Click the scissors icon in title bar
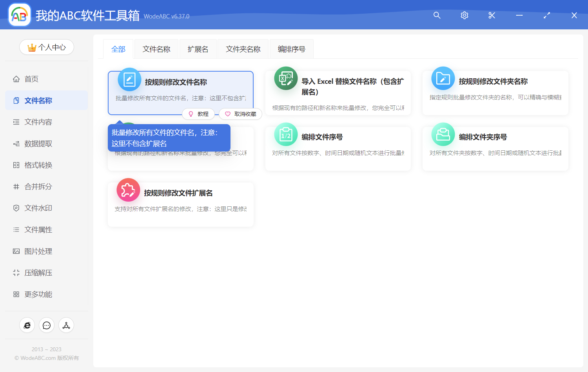Image resolution: width=588 pixels, height=372 pixels. (x=492, y=15)
